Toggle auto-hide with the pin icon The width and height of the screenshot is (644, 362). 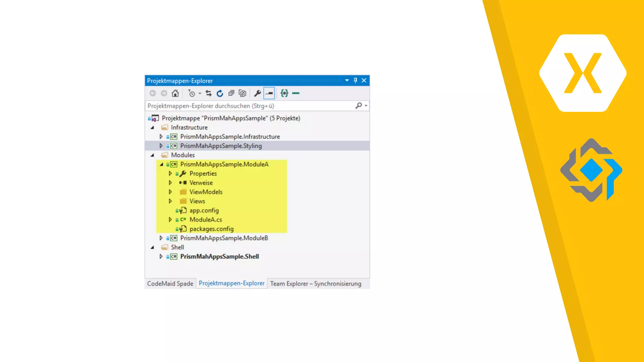[355, 80]
